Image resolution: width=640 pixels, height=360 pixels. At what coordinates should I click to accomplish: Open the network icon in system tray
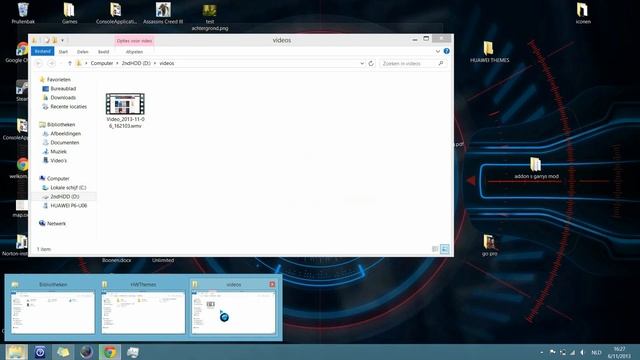click(x=573, y=352)
